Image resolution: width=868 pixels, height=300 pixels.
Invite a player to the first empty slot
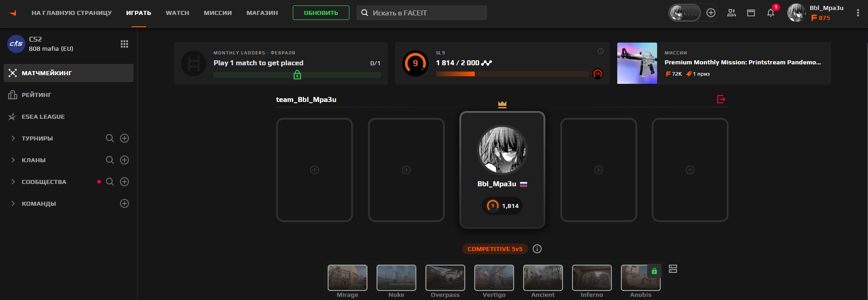[315, 170]
